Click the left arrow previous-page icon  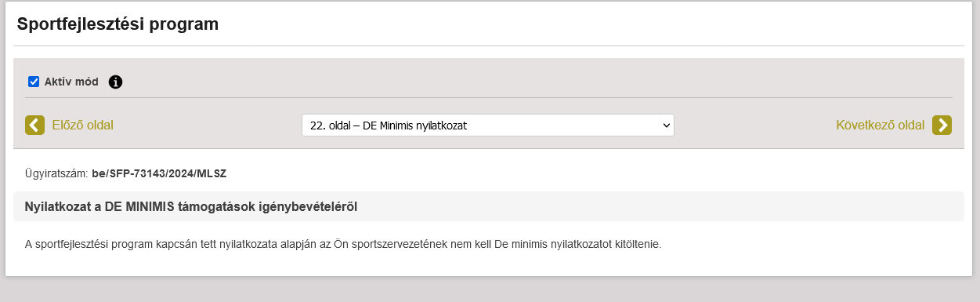point(34,125)
